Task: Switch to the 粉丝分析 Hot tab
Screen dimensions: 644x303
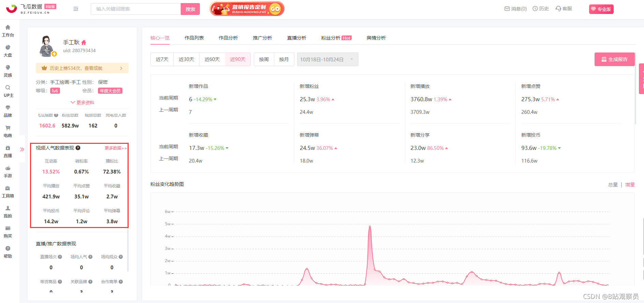Action: (336, 38)
